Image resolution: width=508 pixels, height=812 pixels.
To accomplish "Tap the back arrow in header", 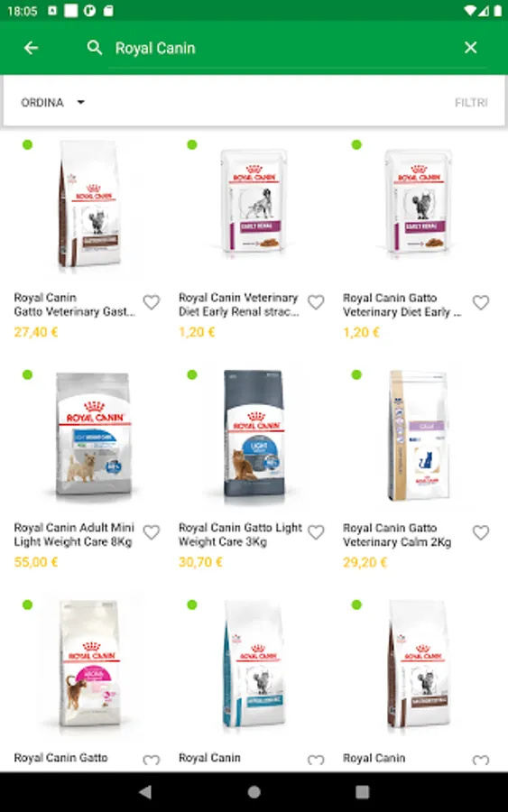I will coord(31,48).
